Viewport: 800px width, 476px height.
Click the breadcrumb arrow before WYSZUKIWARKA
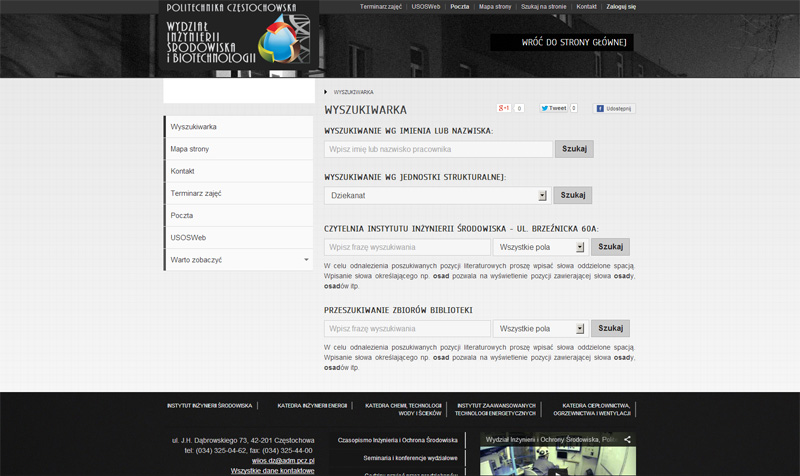326,92
